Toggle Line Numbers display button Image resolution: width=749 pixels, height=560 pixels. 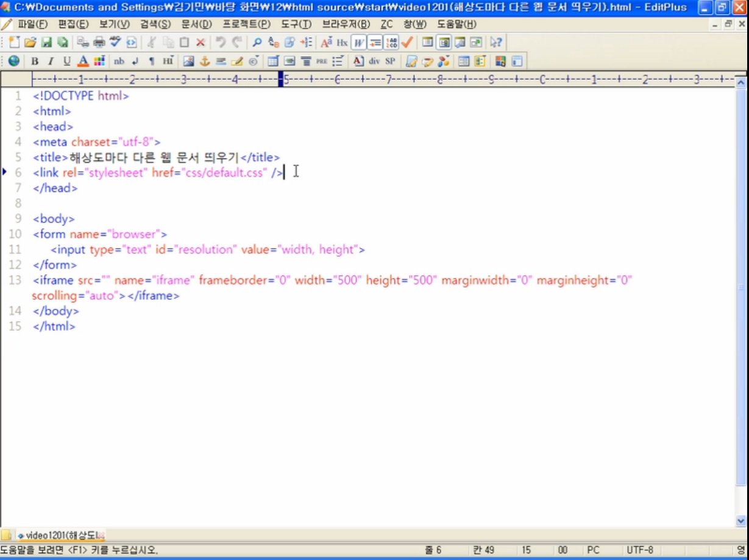coord(391,42)
